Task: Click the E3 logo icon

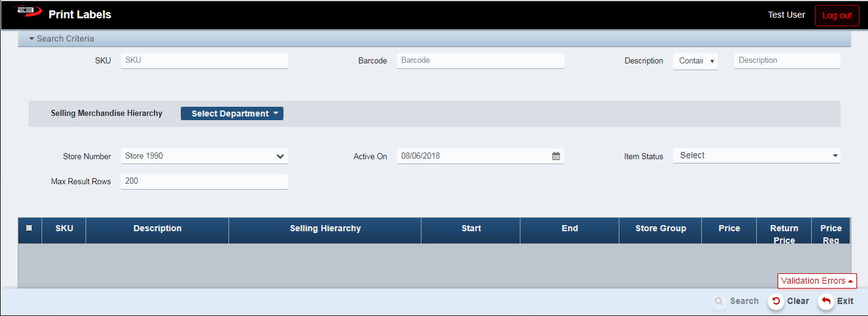Action: coord(25,12)
